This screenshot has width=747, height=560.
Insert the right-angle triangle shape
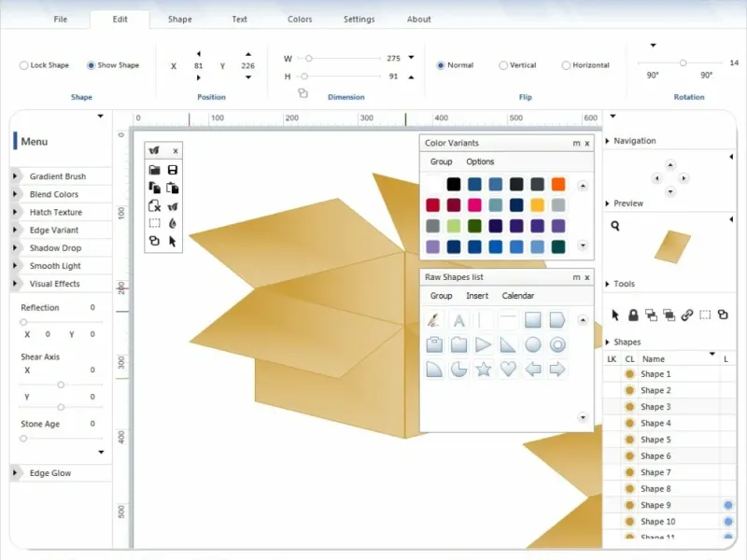[508, 344]
